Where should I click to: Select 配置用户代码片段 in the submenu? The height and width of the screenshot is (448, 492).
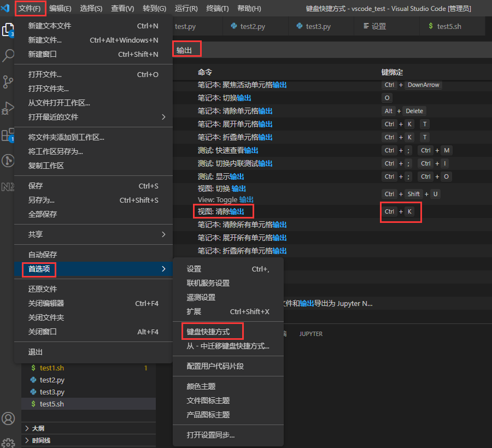point(228,366)
